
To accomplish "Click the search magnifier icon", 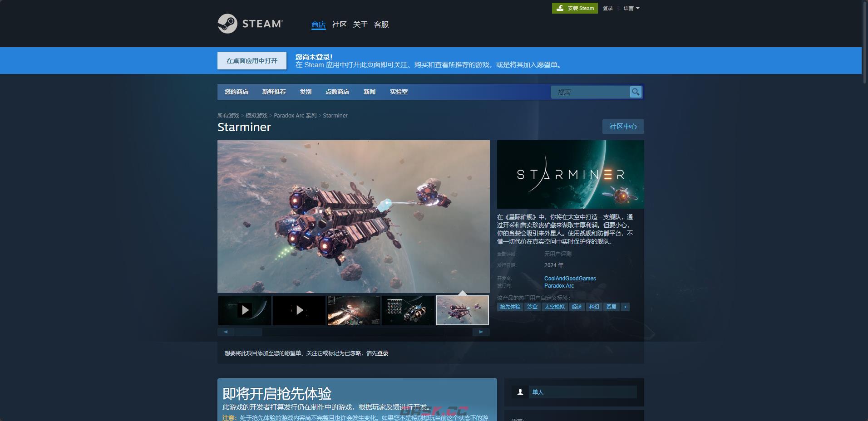I will 636,92.
